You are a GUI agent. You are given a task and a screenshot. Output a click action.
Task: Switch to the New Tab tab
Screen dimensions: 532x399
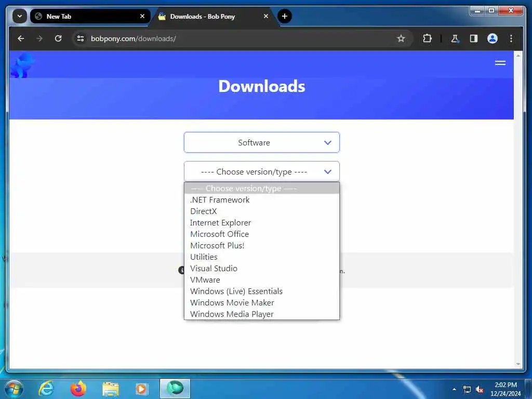point(90,16)
